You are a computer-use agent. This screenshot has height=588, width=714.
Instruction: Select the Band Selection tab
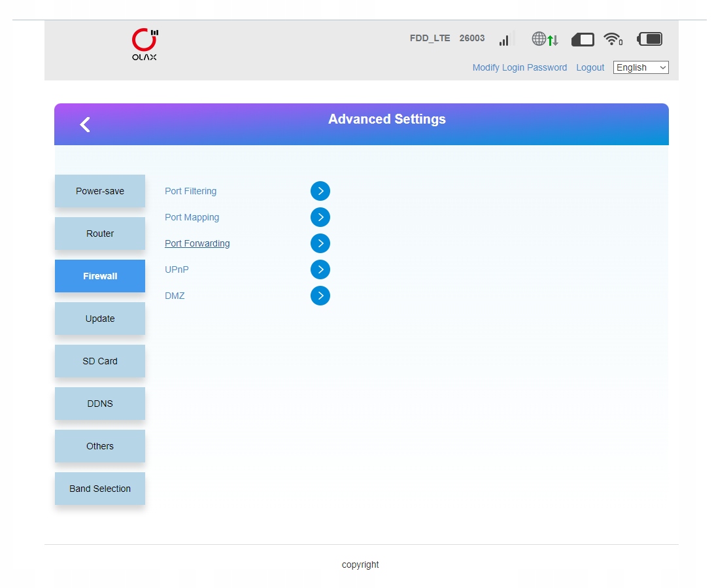(x=100, y=488)
